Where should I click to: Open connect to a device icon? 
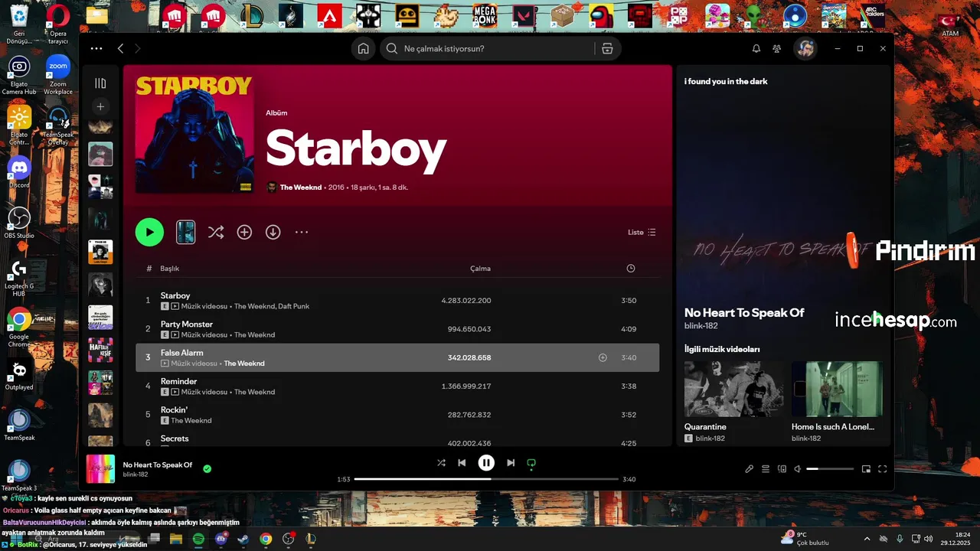pyautogui.click(x=782, y=468)
